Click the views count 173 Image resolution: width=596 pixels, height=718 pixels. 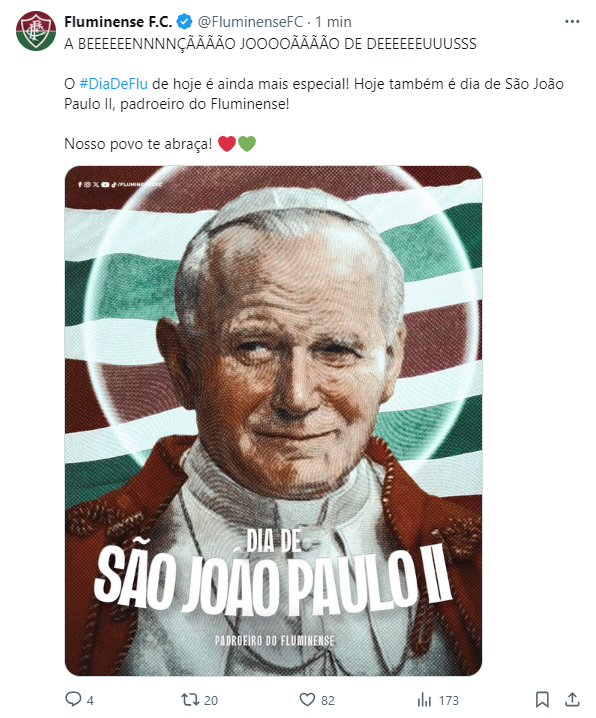coord(449,701)
